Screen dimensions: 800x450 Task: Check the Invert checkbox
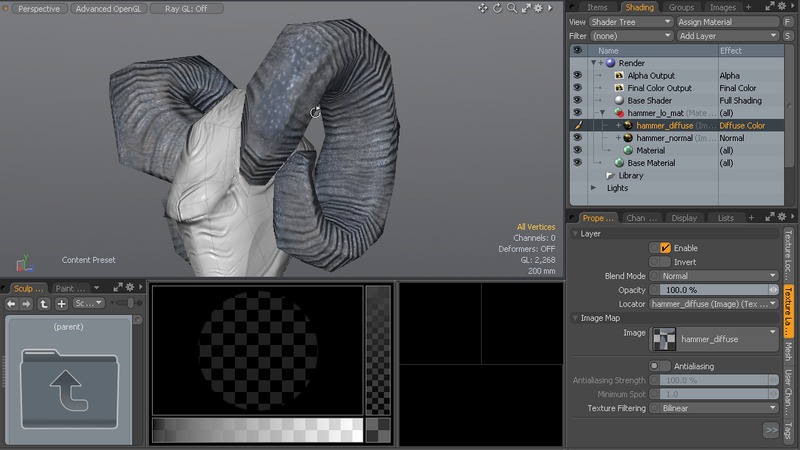pyautogui.click(x=665, y=262)
